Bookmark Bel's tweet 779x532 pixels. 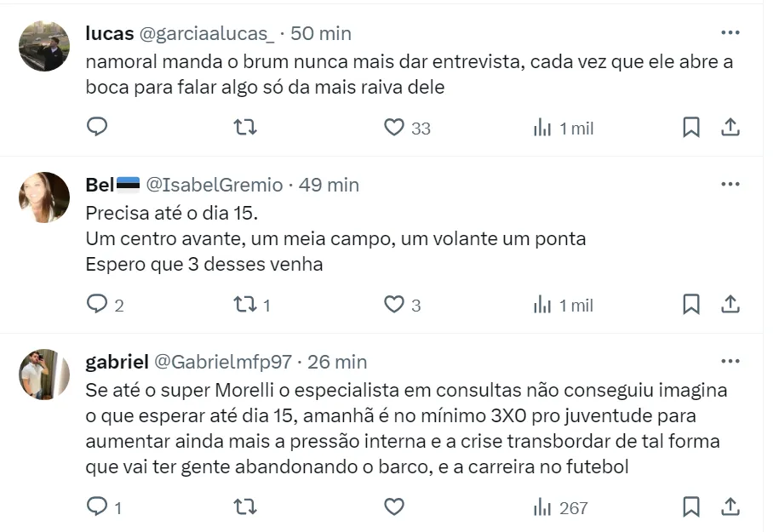pos(691,304)
